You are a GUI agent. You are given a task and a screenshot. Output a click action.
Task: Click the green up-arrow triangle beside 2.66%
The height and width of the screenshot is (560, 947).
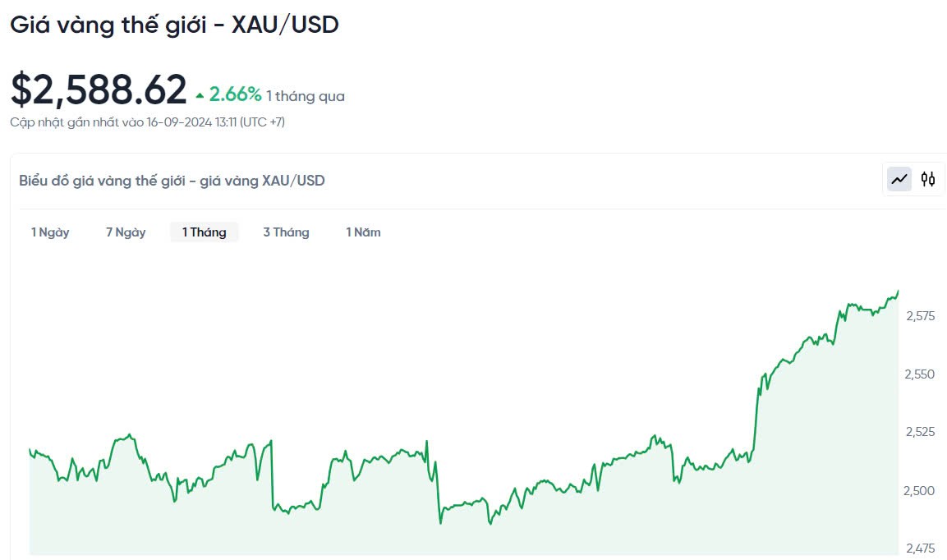tap(200, 96)
